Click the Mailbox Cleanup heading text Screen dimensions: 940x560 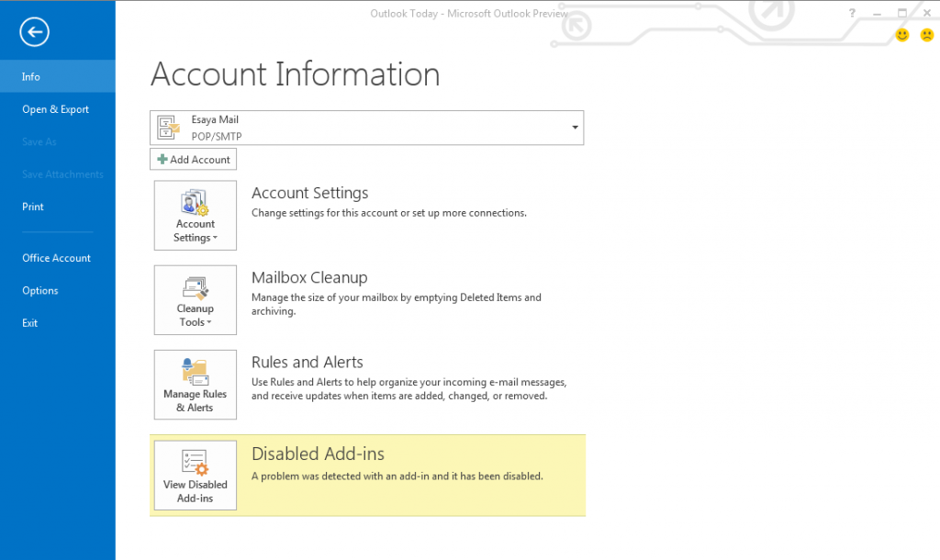309,277
